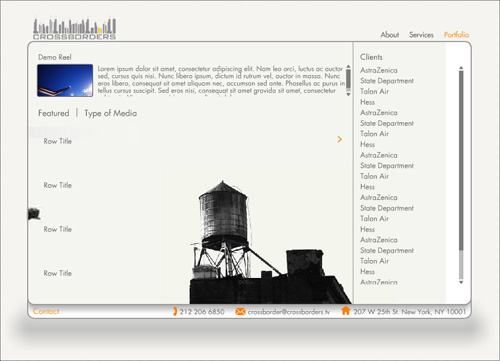The width and height of the screenshot is (500, 361).
Task: Open the Portfolio page
Action: tap(456, 35)
